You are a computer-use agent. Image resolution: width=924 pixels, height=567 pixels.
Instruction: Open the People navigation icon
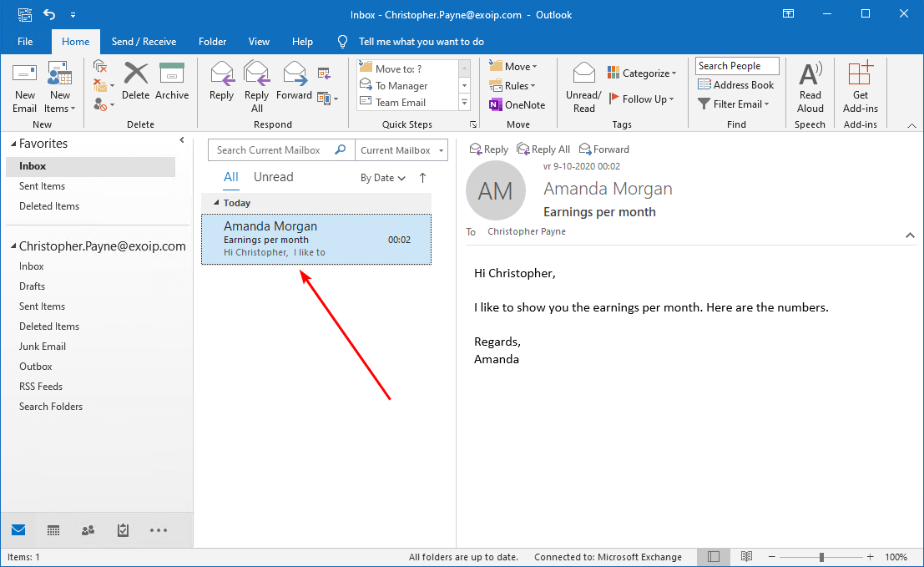[88, 529]
